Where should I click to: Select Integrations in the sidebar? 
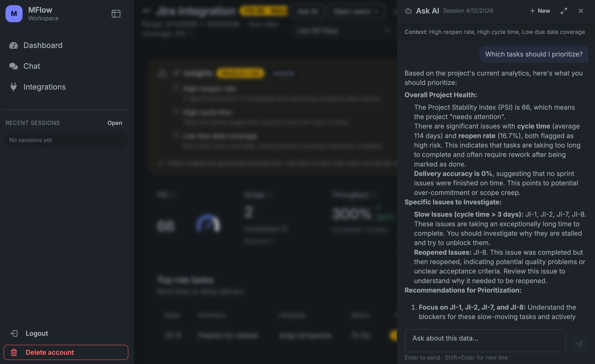[44, 87]
